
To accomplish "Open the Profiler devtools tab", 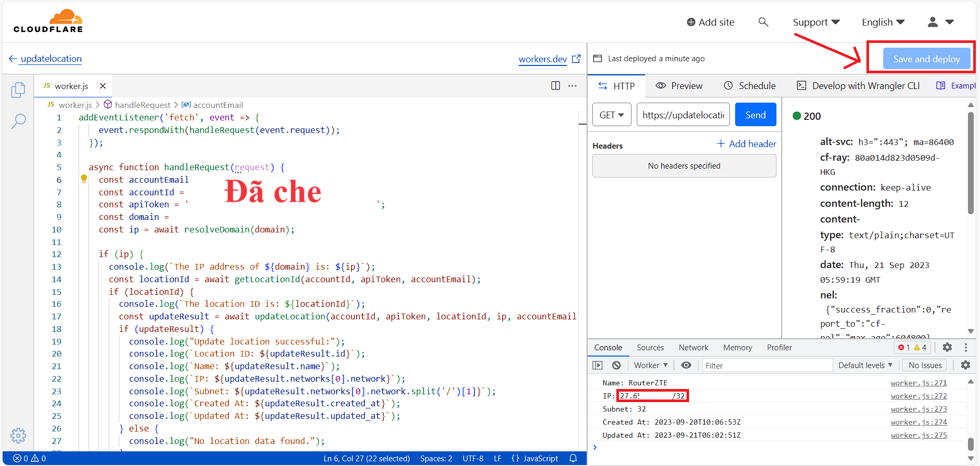I will tap(779, 348).
